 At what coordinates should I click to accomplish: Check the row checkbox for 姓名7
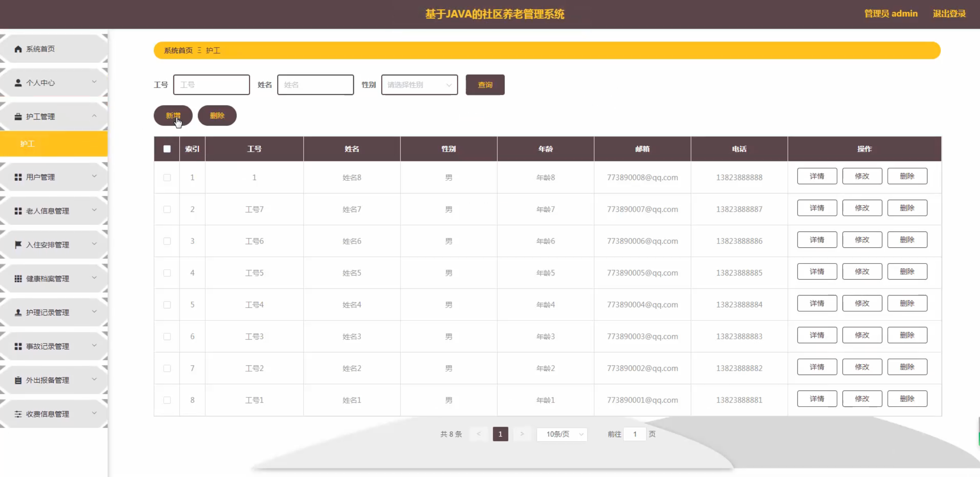point(167,209)
